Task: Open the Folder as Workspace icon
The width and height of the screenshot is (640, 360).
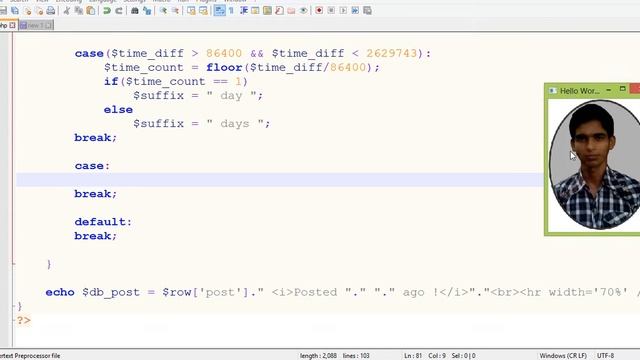Action: 291,11
